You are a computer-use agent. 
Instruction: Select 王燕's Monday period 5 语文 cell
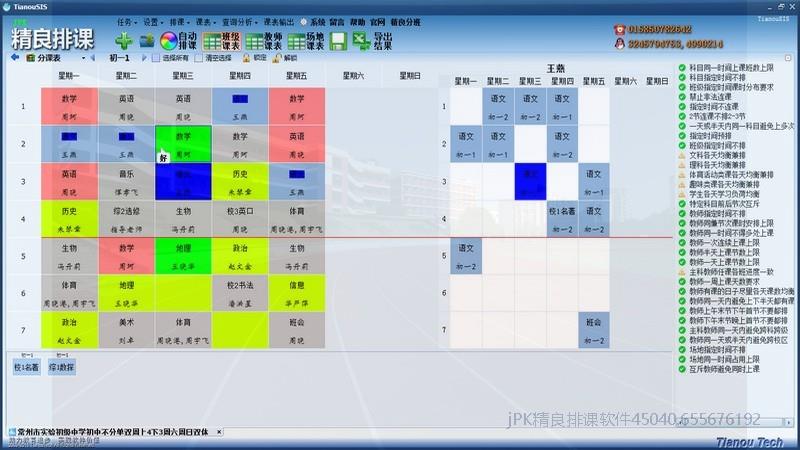pos(466,256)
